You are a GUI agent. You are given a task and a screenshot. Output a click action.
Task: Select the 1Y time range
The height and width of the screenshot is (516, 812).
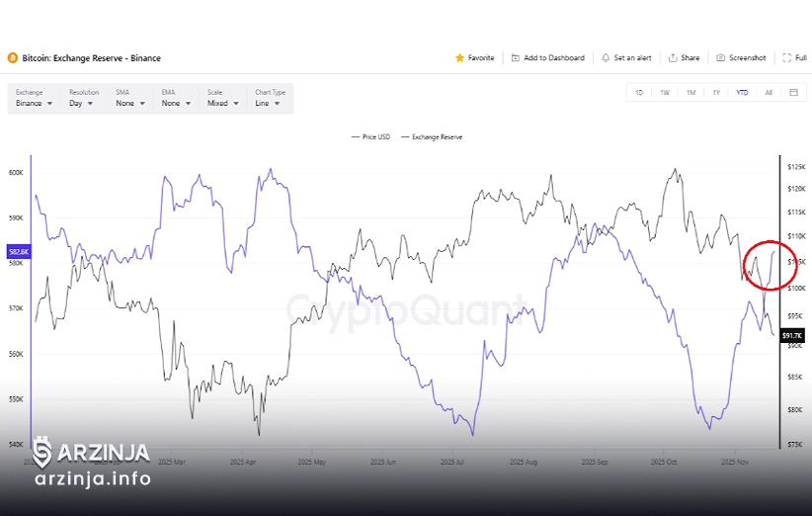(x=716, y=93)
